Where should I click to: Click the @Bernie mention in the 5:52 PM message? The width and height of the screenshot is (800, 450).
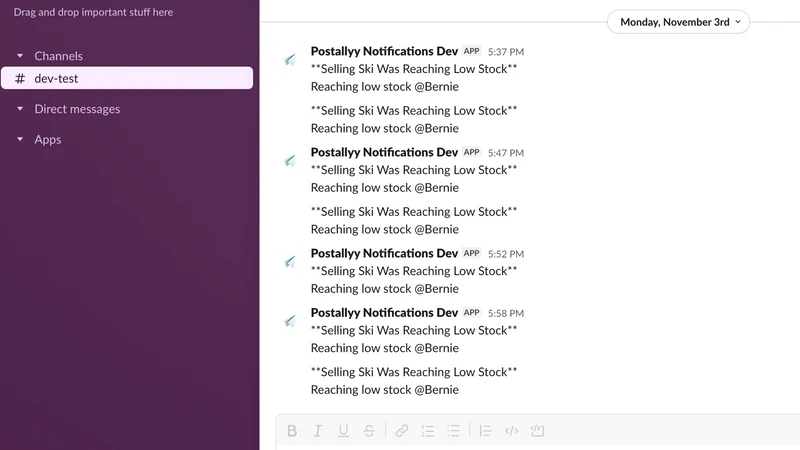[436, 289]
